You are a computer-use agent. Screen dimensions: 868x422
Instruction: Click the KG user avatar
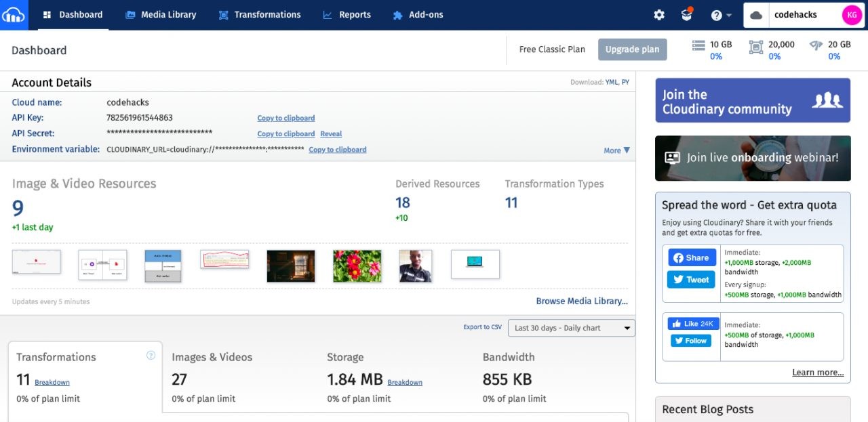851,15
